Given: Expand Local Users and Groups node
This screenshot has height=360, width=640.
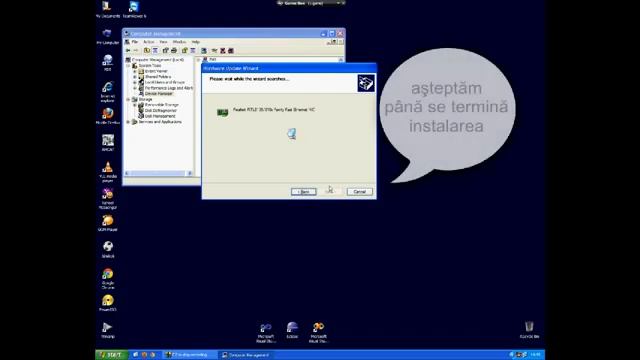Looking at the screenshot, I should click(135, 82).
